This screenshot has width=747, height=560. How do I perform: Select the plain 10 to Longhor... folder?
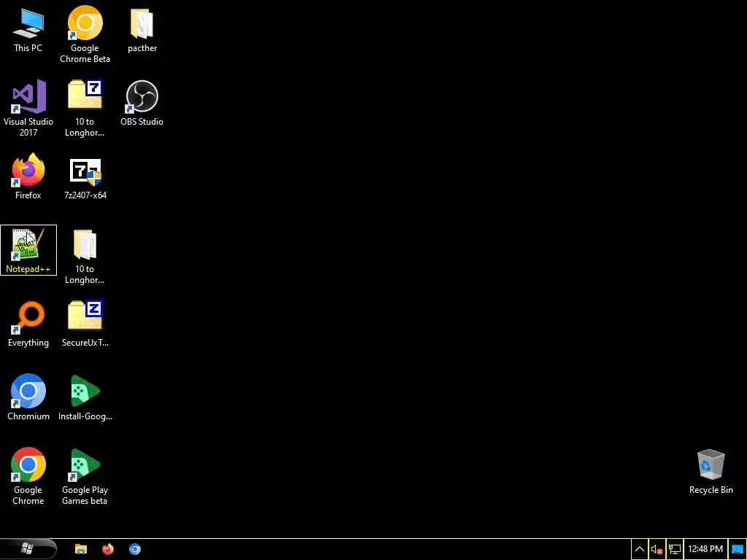coord(85,256)
